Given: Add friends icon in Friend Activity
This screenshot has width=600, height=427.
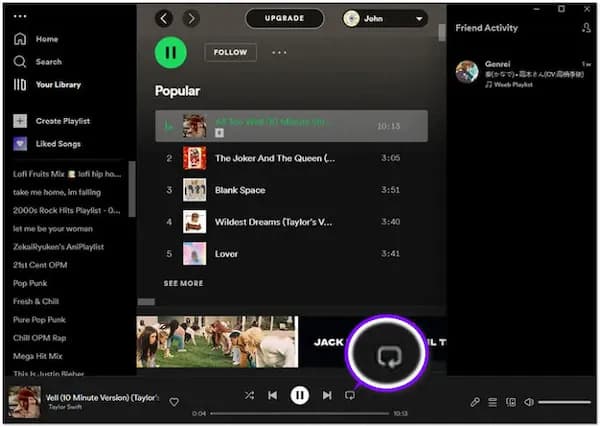Looking at the screenshot, I should [x=586, y=28].
